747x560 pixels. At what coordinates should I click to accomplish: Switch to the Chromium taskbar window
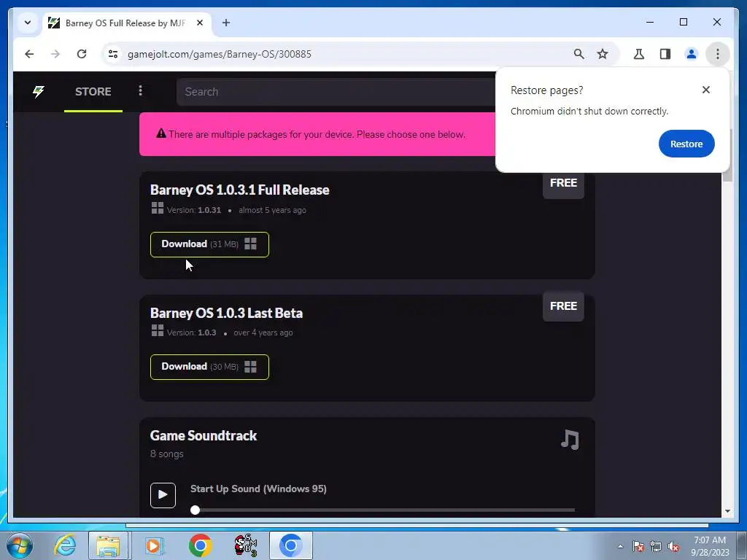291,545
